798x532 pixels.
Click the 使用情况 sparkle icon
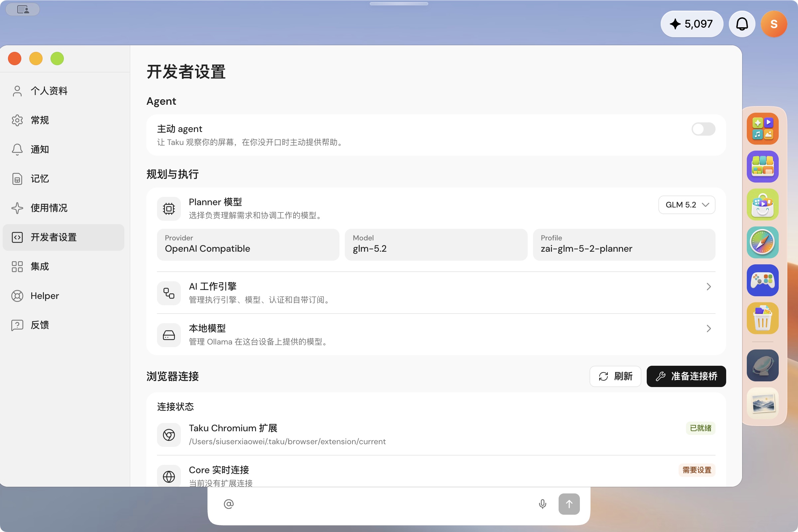[x=17, y=208]
